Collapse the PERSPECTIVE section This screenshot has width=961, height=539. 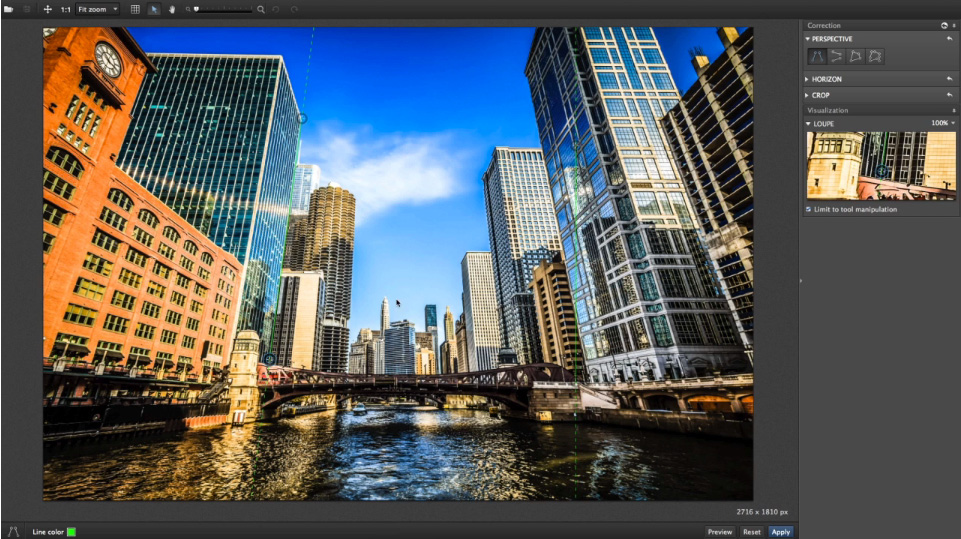(x=808, y=39)
